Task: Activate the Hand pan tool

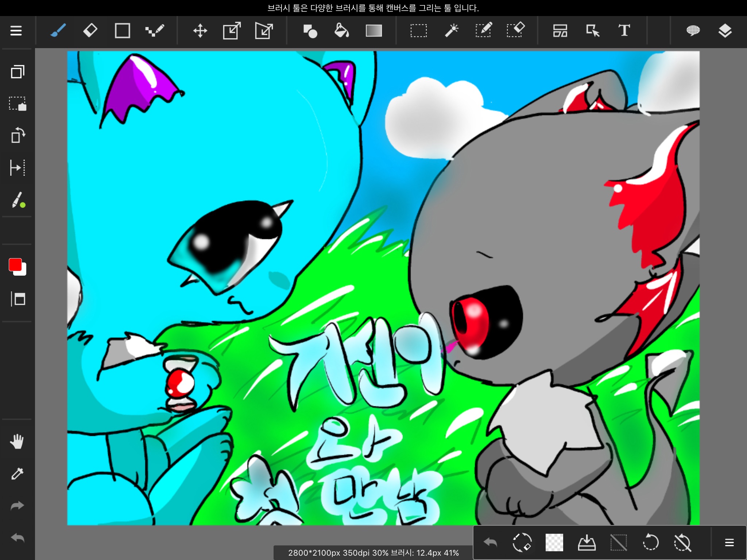Action: click(17, 442)
